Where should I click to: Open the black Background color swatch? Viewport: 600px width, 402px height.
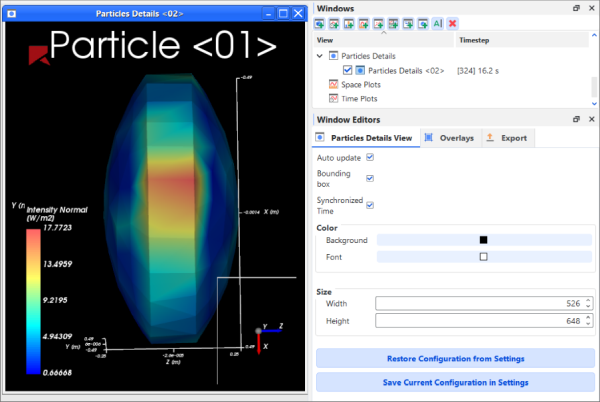coord(483,240)
